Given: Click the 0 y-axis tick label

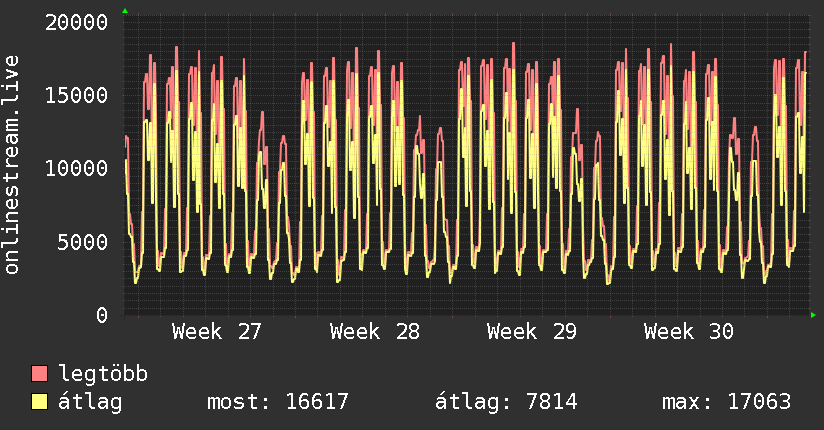Looking at the screenshot, I should [102, 315].
